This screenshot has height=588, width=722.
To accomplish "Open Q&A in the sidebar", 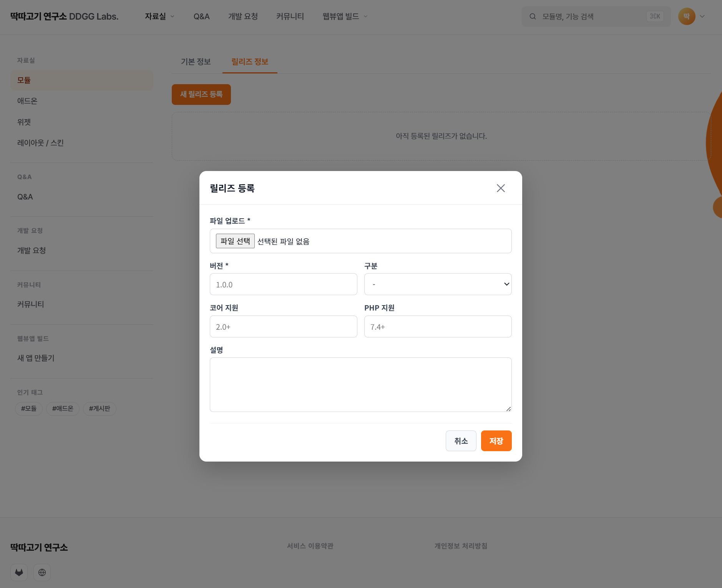I will coord(82,197).
